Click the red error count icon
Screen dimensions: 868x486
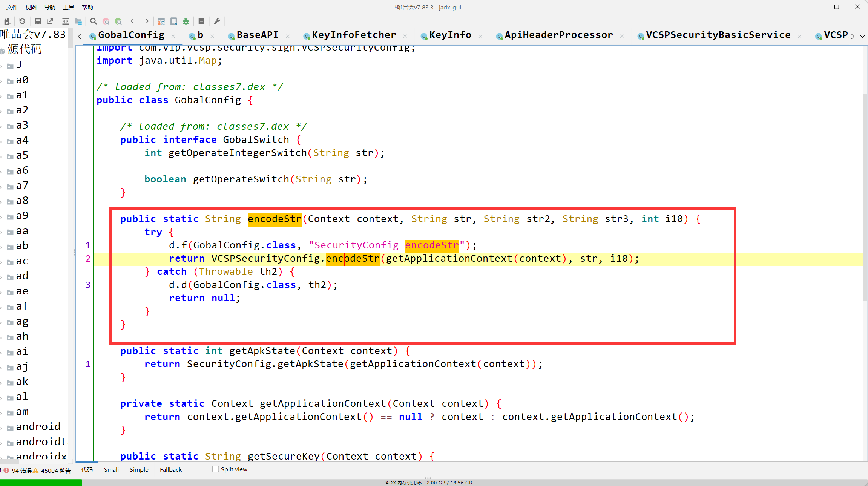pos(6,470)
